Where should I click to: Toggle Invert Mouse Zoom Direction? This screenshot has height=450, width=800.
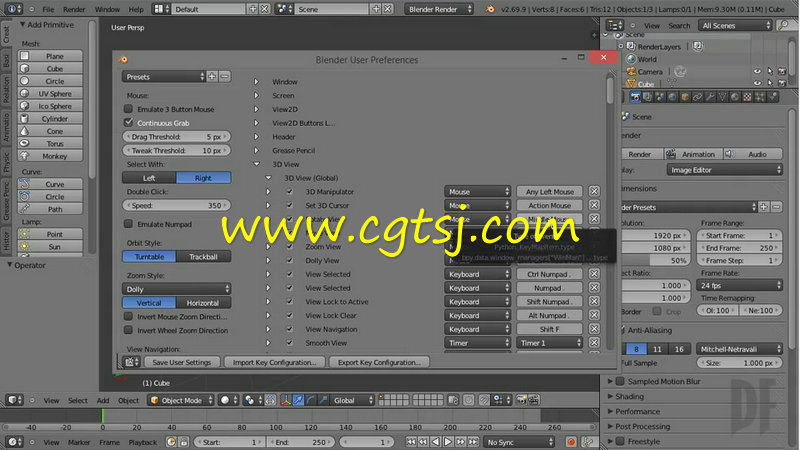129,316
